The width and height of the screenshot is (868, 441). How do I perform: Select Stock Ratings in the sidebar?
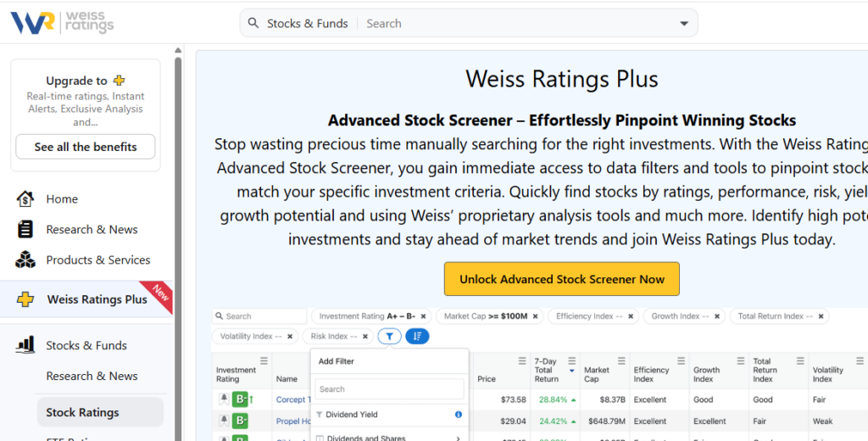tap(82, 412)
